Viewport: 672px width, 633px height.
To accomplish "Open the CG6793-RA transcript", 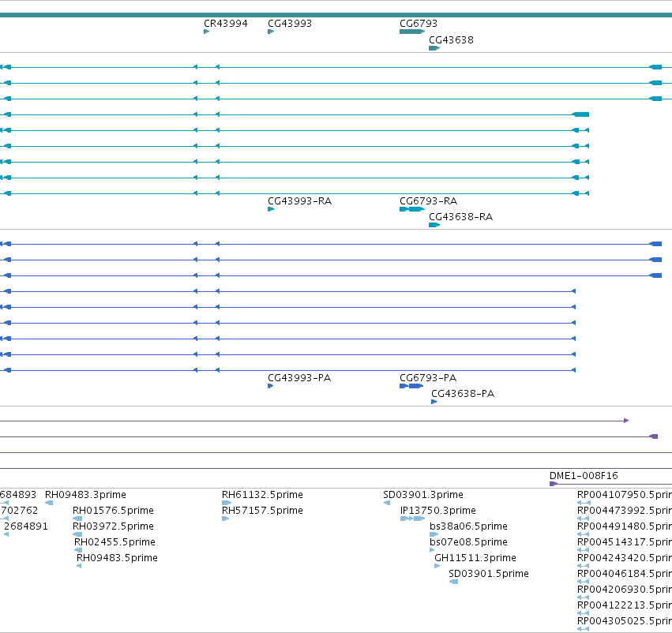I will pyautogui.click(x=412, y=209).
